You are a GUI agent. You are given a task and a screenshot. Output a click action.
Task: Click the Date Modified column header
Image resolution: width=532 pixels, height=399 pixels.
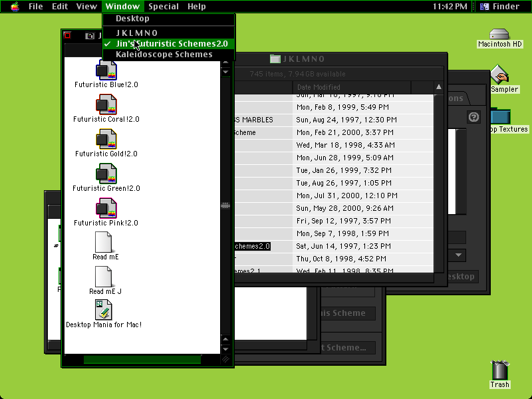coord(352,87)
